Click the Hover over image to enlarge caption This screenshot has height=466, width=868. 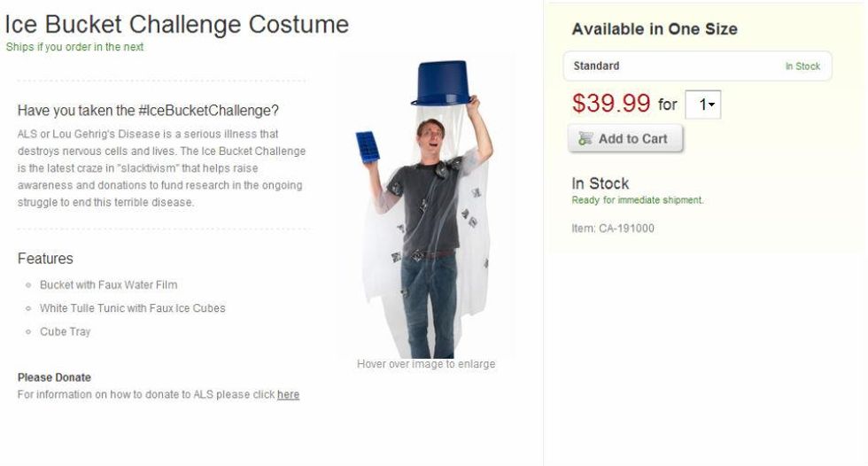426,363
